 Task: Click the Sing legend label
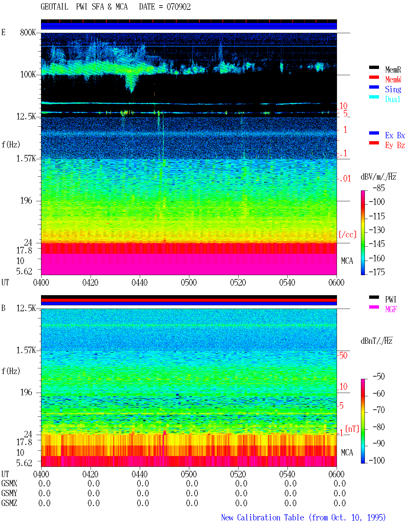coord(393,89)
